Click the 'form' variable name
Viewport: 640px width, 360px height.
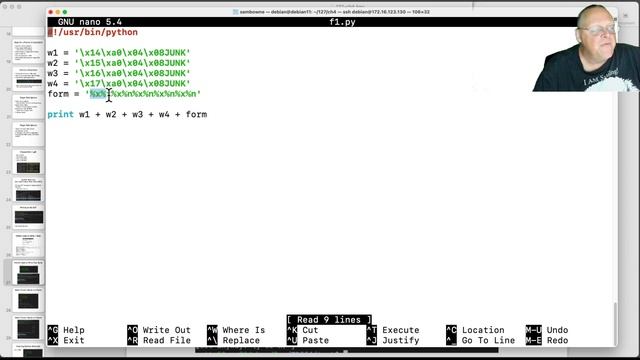(58, 94)
